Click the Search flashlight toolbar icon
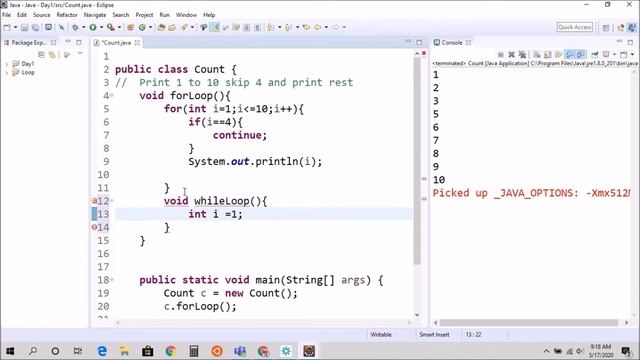Image resolution: width=640 pixels, height=360 pixels. tap(184, 27)
